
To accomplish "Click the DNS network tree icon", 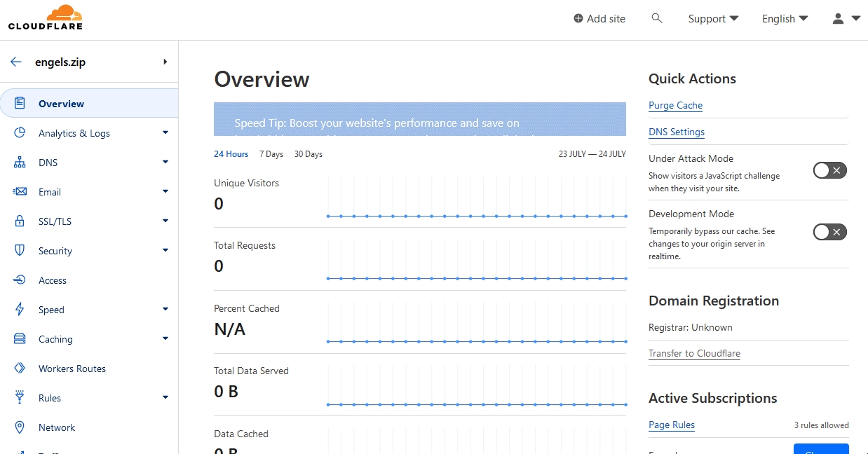I will pyautogui.click(x=20, y=163).
